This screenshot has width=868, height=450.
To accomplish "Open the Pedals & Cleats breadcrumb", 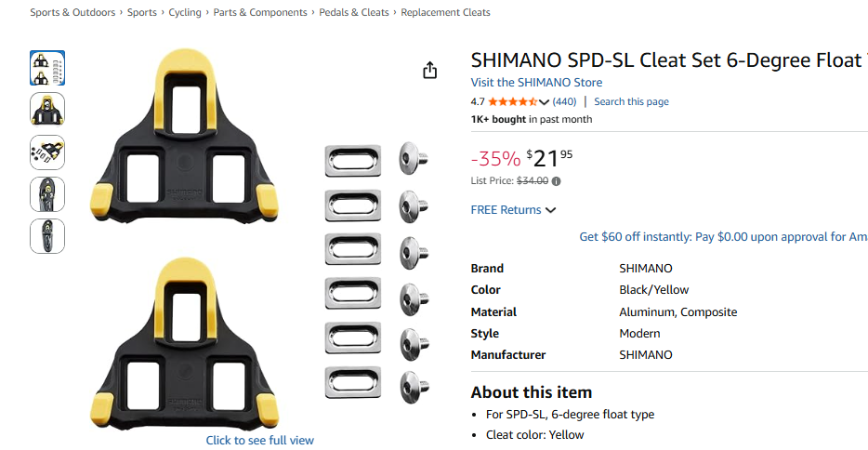I will coord(354,13).
